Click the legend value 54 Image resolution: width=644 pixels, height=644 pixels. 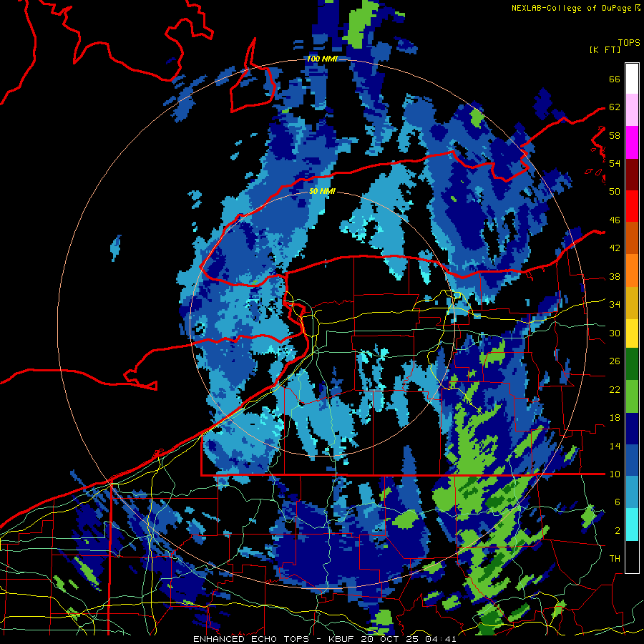(615, 163)
